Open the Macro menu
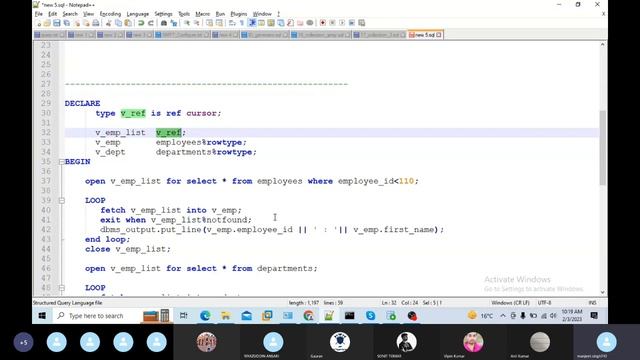 click(x=202, y=14)
